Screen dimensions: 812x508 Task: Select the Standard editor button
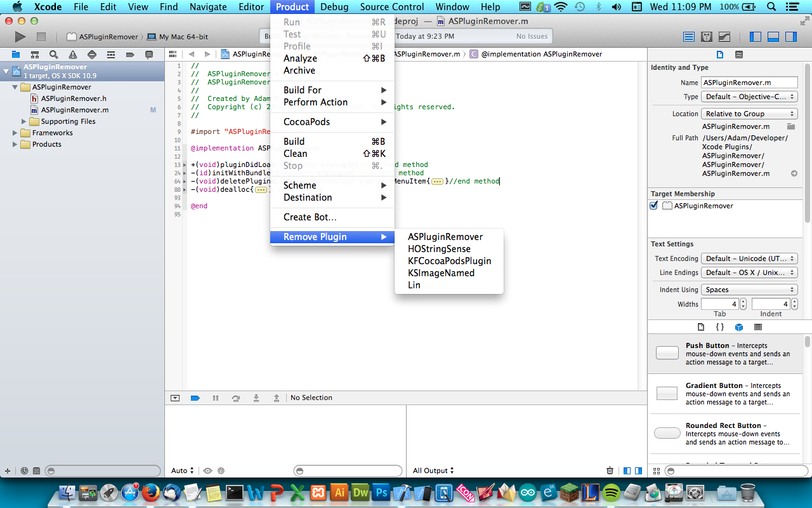coord(689,37)
